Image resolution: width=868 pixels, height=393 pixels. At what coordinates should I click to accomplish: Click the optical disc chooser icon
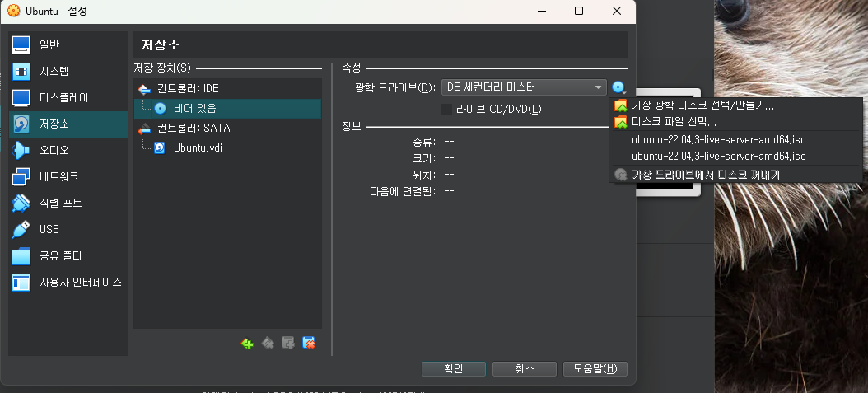pos(619,87)
